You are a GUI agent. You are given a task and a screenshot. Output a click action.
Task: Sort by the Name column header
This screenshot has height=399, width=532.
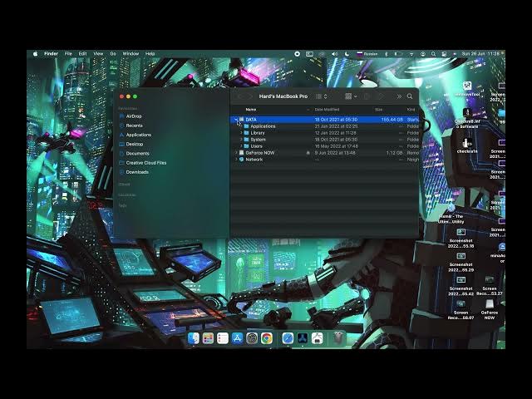(251, 110)
